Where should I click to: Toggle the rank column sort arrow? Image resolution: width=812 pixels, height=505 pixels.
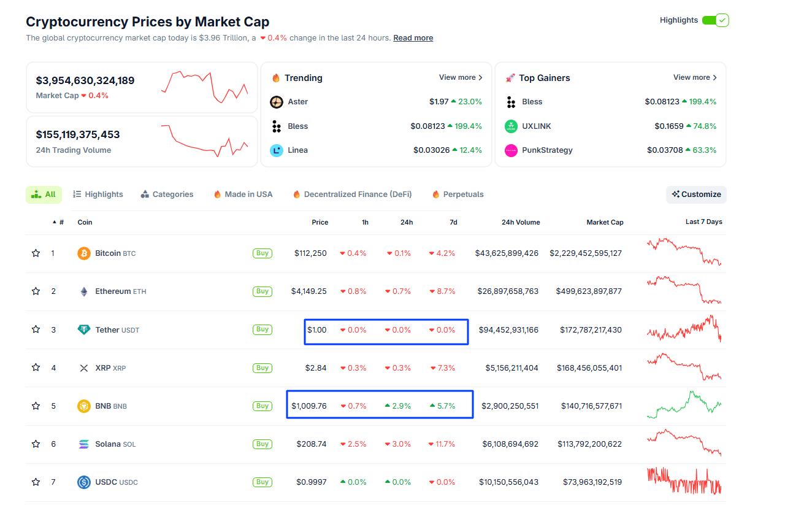pyautogui.click(x=53, y=222)
